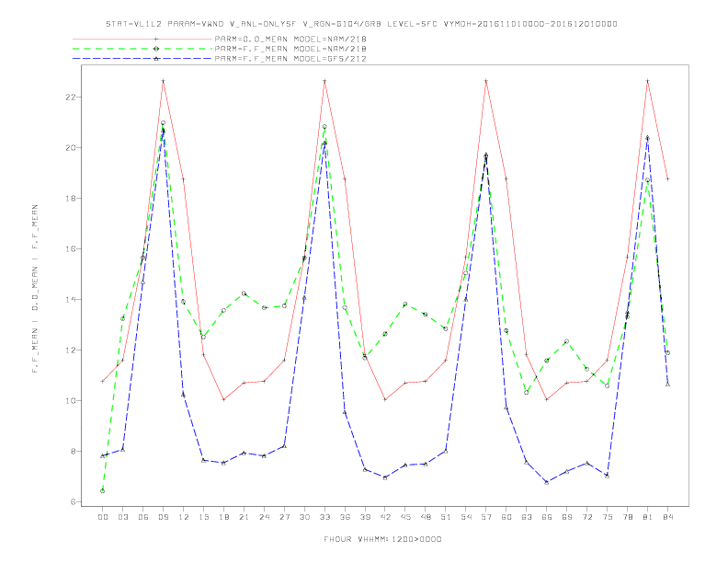Viewport: 728px width, 563px height.
Task: Click y-axis tick label 20
Action: pos(71,148)
